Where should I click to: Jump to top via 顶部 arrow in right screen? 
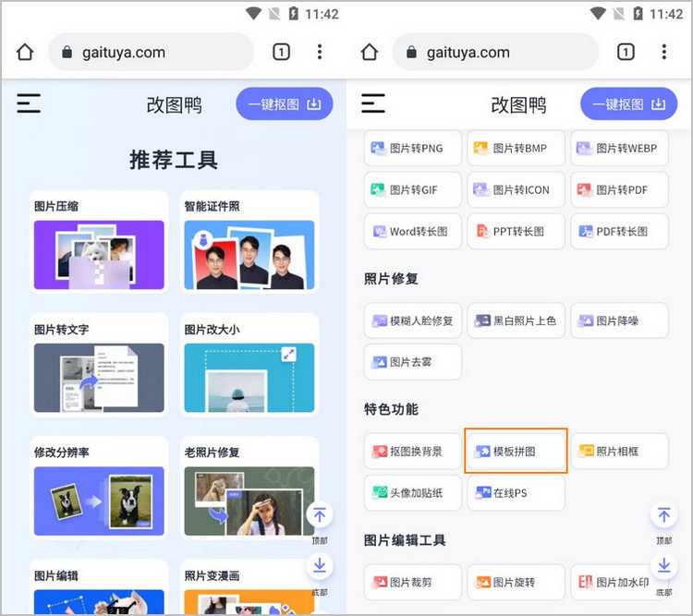click(663, 515)
